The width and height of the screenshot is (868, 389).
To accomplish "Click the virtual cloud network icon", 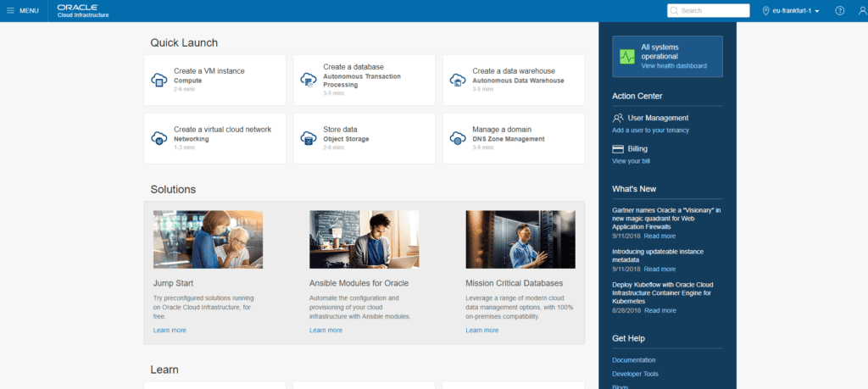I will (159, 138).
